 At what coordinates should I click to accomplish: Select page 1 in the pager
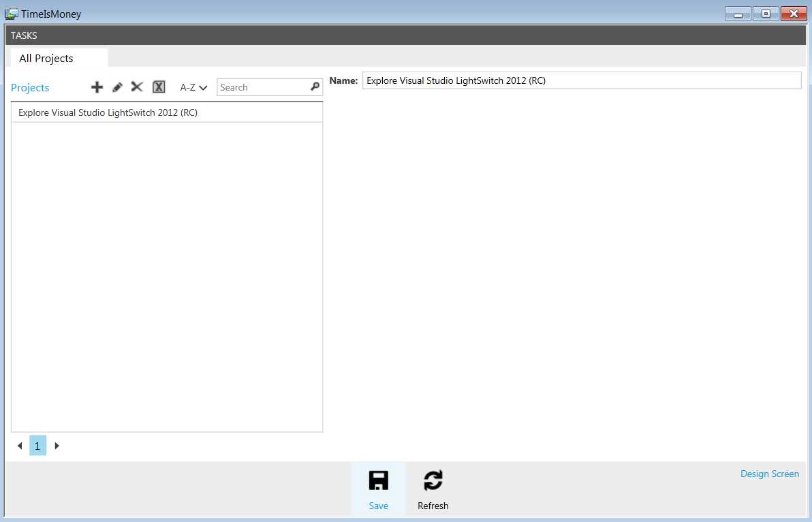(x=37, y=446)
